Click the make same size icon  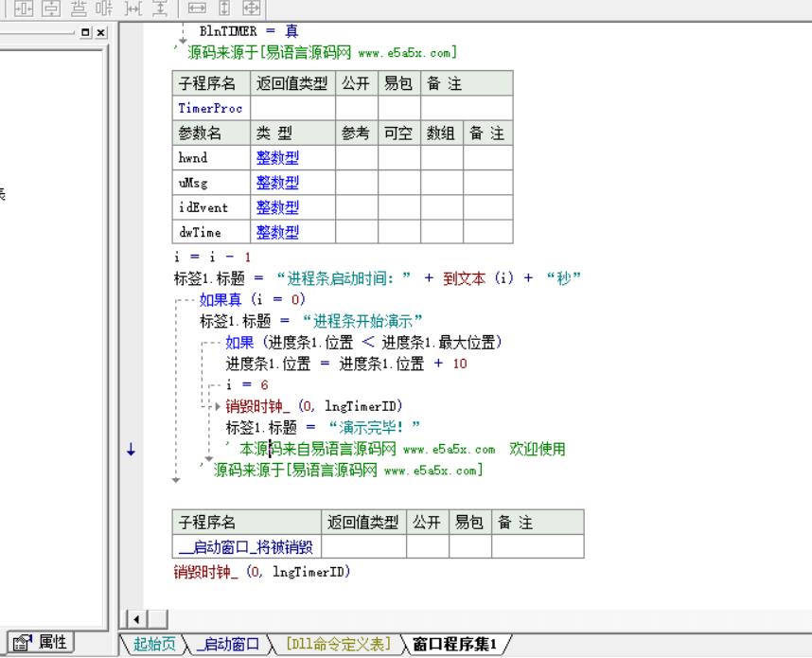point(252,9)
